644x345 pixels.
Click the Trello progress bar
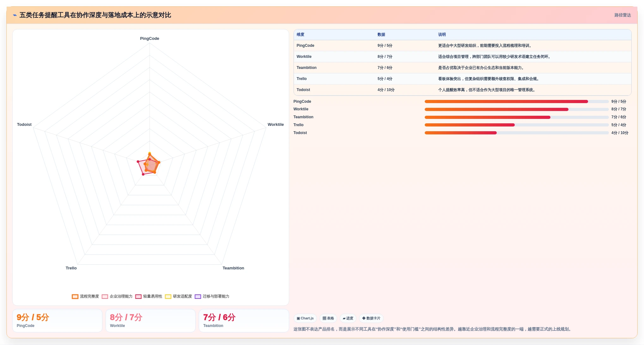516,125
